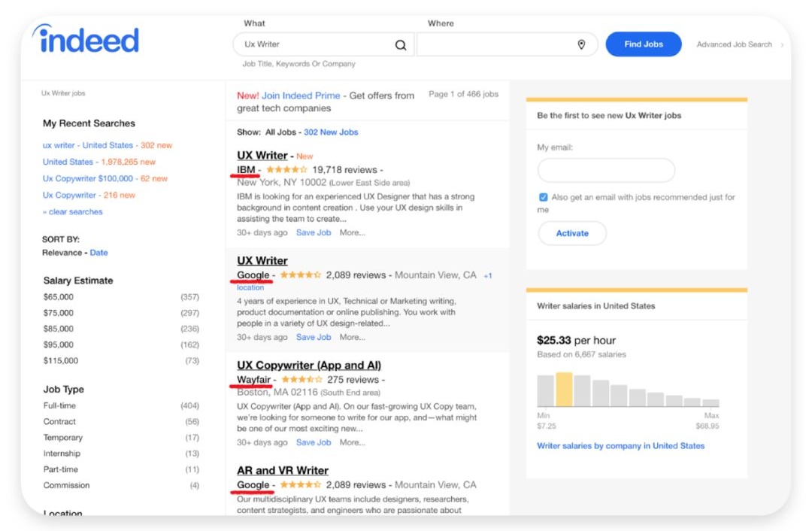
Task: Click 'Page 1 of 466 jobs' text
Action: tap(463, 94)
